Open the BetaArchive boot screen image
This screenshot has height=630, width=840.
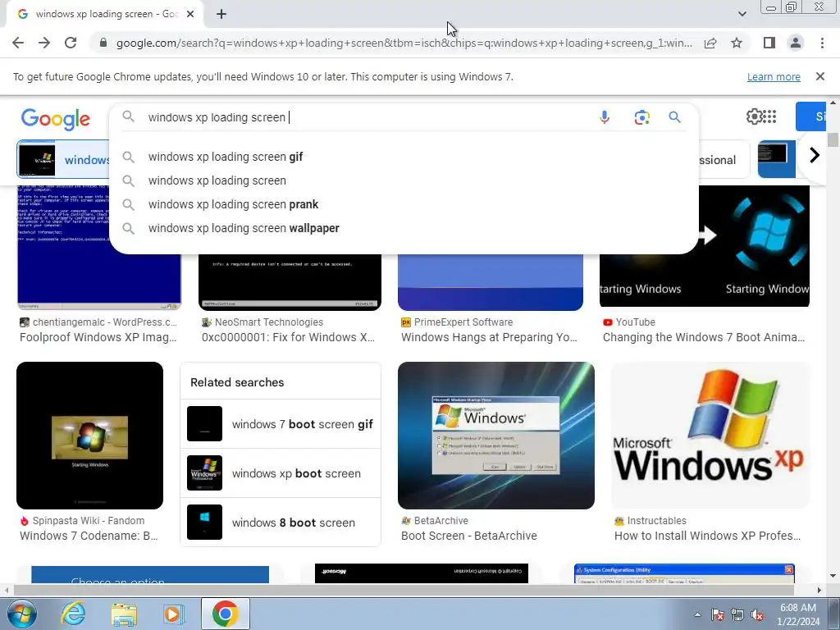point(496,436)
